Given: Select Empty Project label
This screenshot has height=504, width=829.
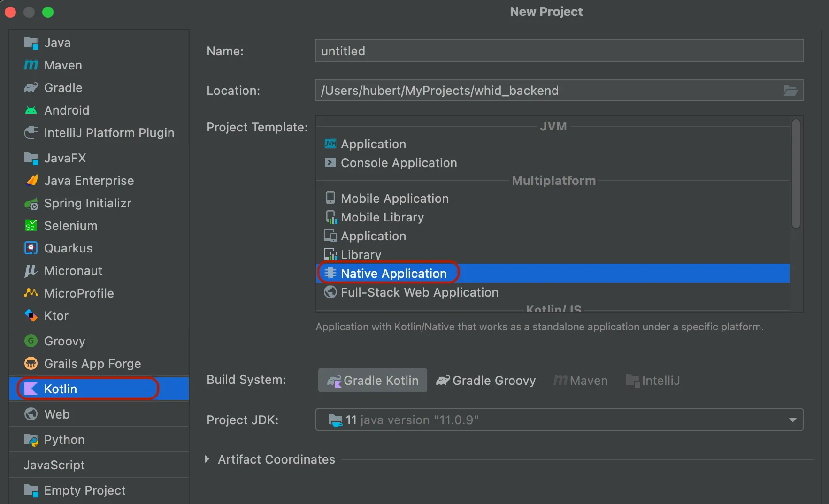Looking at the screenshot, I should pos(85,490).
